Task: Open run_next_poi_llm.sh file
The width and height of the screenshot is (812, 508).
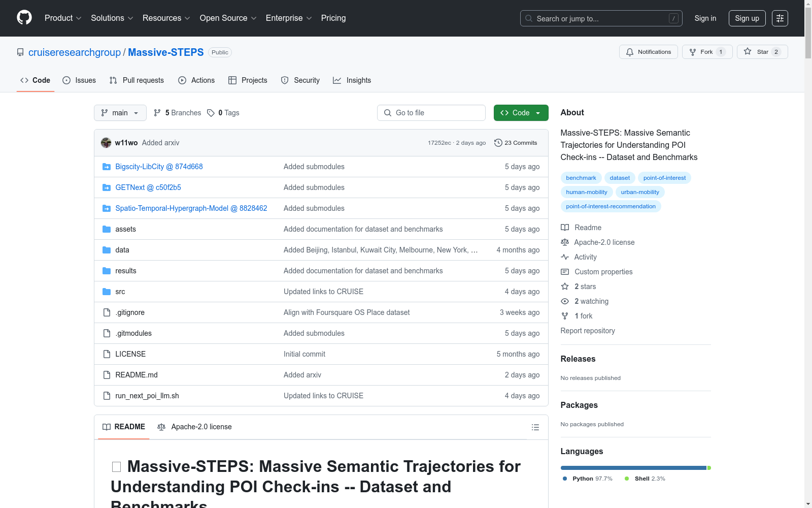Action: (147, 396)
